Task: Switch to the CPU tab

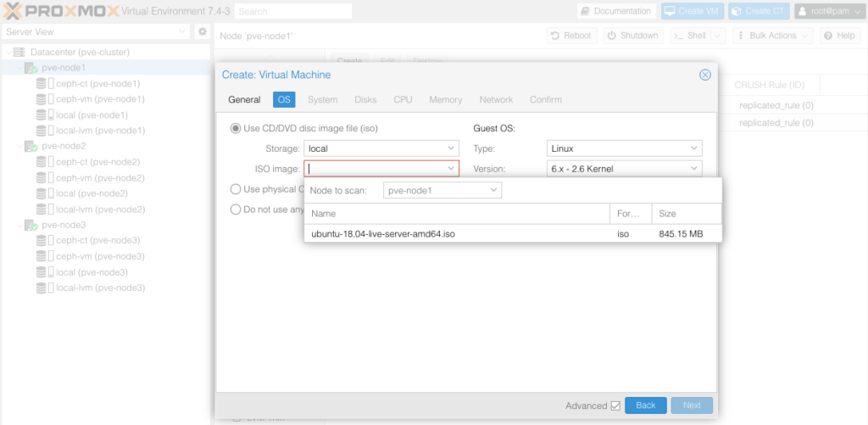Action: click(403, 100)
